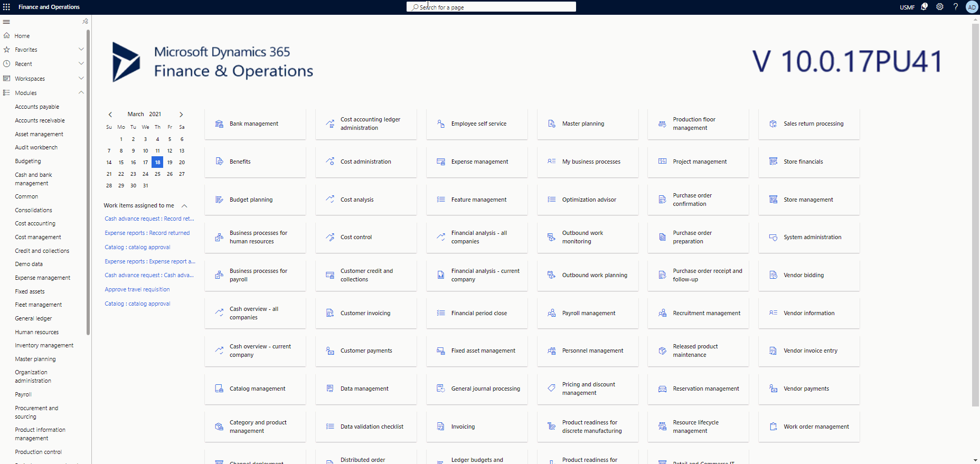Screen dimensions: 980x464
Task: Open Inventory management module
Action: [x=44, y=345]
